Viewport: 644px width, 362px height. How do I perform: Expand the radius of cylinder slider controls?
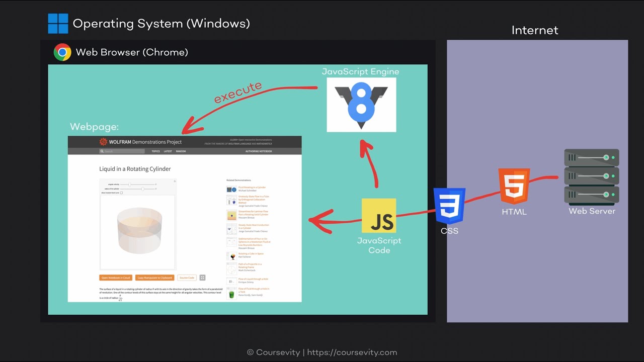tap(156, 189)
